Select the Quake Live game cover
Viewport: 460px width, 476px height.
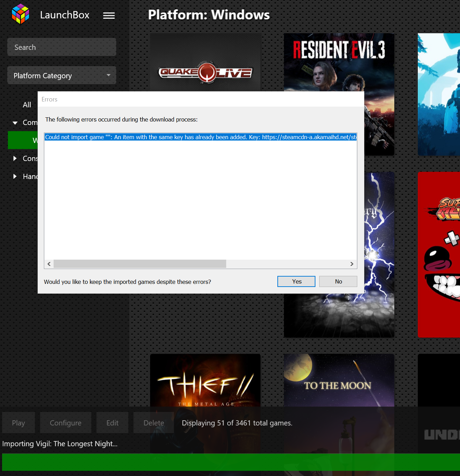(x=205, y=62)
